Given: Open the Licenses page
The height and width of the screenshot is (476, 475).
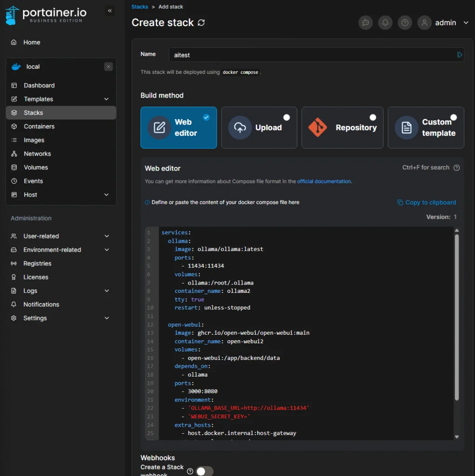Looking at the screenshot, I should click(x=36, y=277).
